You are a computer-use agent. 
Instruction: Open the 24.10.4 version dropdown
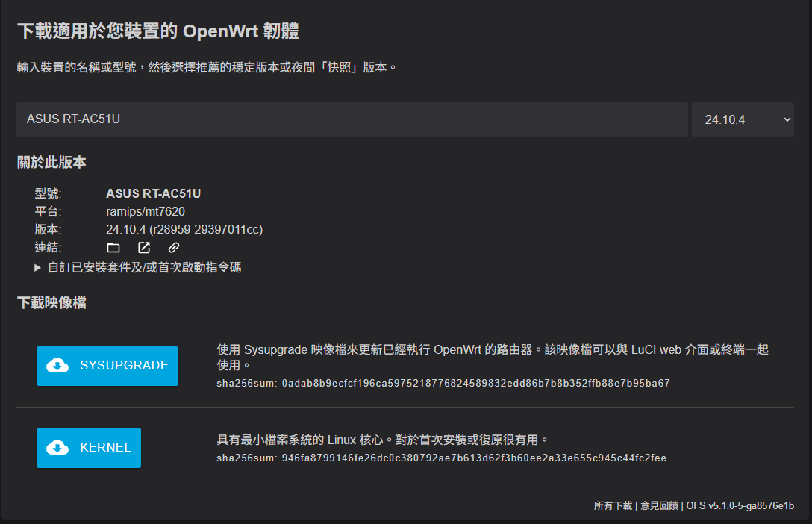pos(743,119)
